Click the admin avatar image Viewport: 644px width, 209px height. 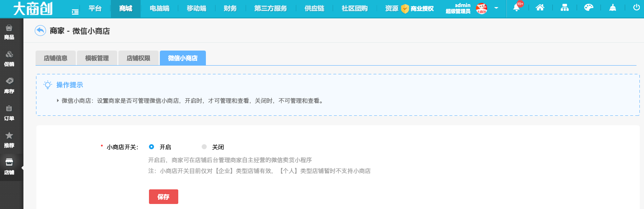pos(481,8)
